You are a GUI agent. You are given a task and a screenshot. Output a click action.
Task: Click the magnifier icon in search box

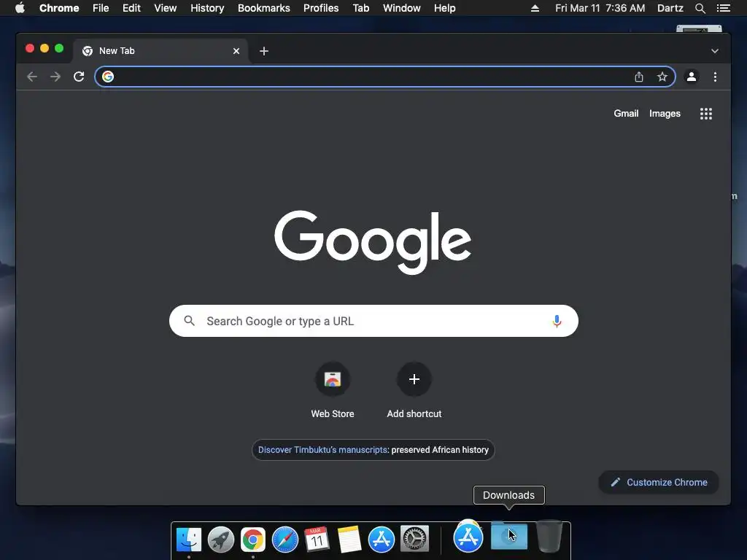pos(189,321)
